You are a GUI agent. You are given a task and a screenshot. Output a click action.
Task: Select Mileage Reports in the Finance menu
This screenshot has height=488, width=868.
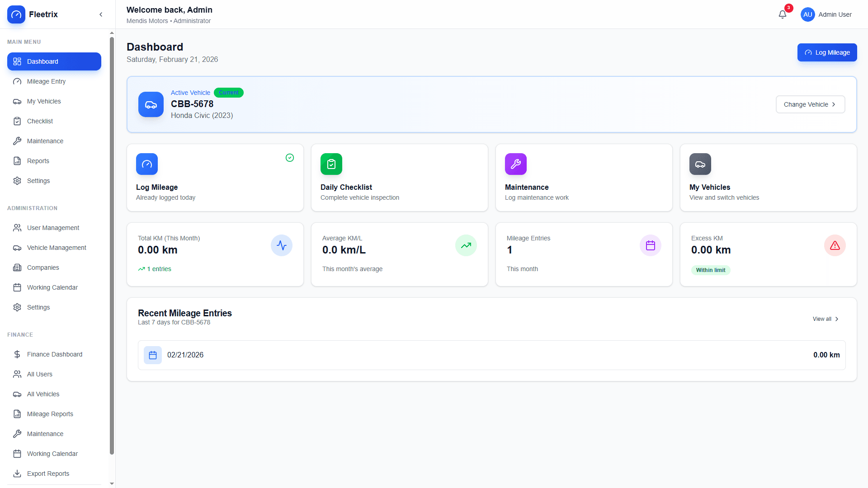(50, 414)
